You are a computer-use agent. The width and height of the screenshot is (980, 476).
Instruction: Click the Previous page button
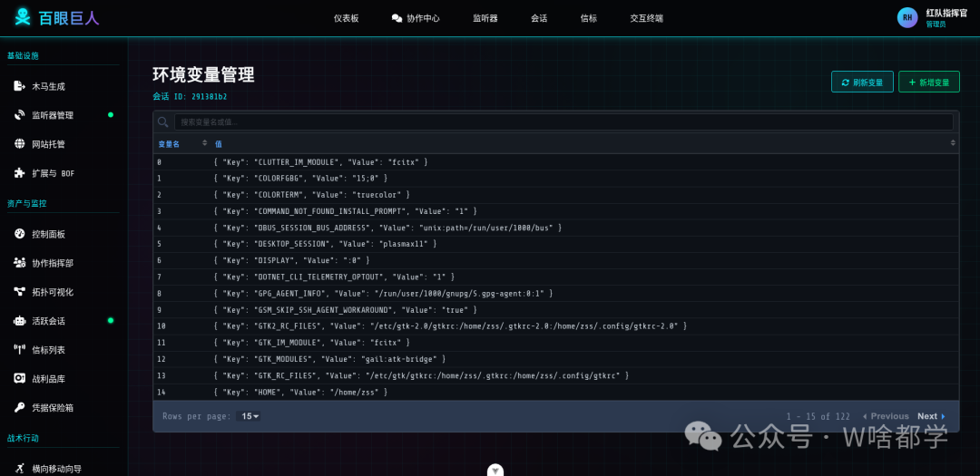(886, 416)
